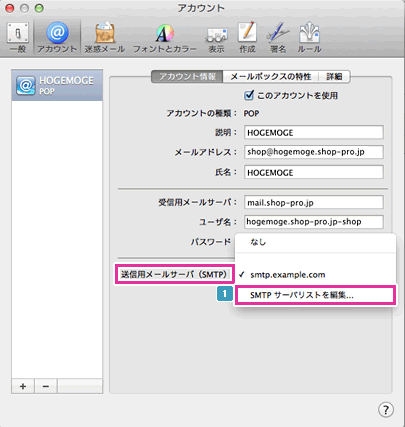Open the 一般 (General) preferences icon
Viewport: 405px width, 427px height.
coord(18,37)
